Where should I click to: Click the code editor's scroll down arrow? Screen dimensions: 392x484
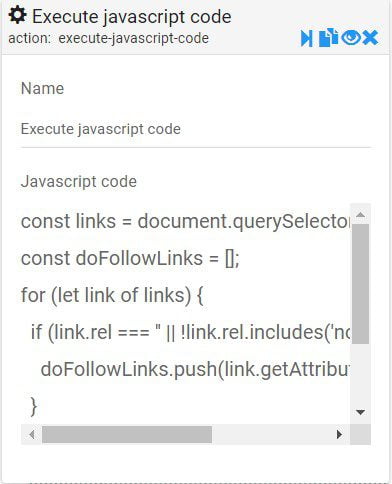pos(360,412)
